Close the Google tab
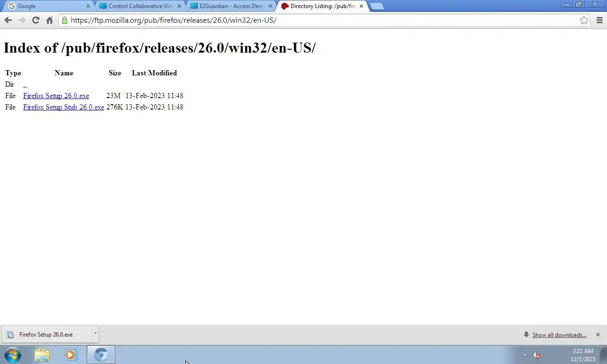The image size is (607, 364). (x=88, y=6)
